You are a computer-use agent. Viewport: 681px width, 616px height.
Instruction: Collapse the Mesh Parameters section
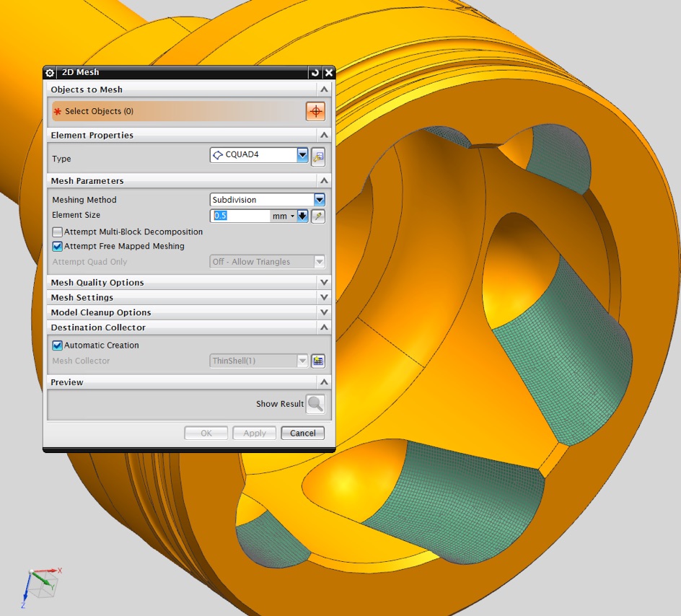coord(324,180)
